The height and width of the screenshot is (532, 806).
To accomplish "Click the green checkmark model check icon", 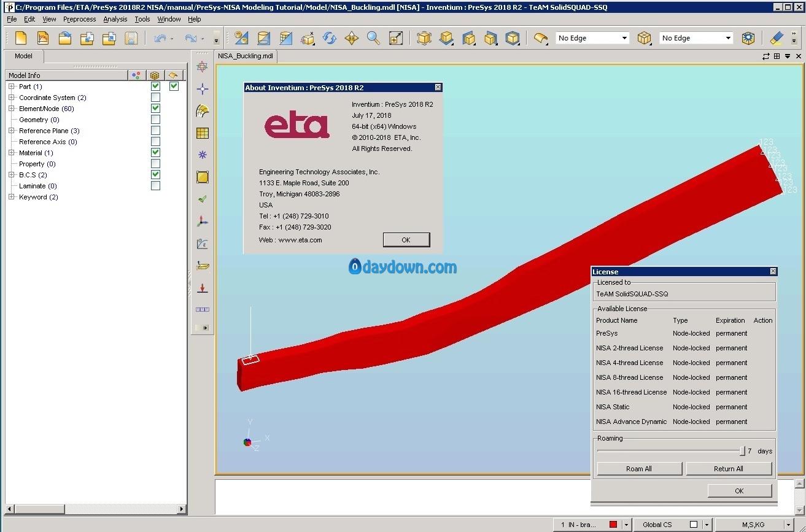I will coord(203,199).
